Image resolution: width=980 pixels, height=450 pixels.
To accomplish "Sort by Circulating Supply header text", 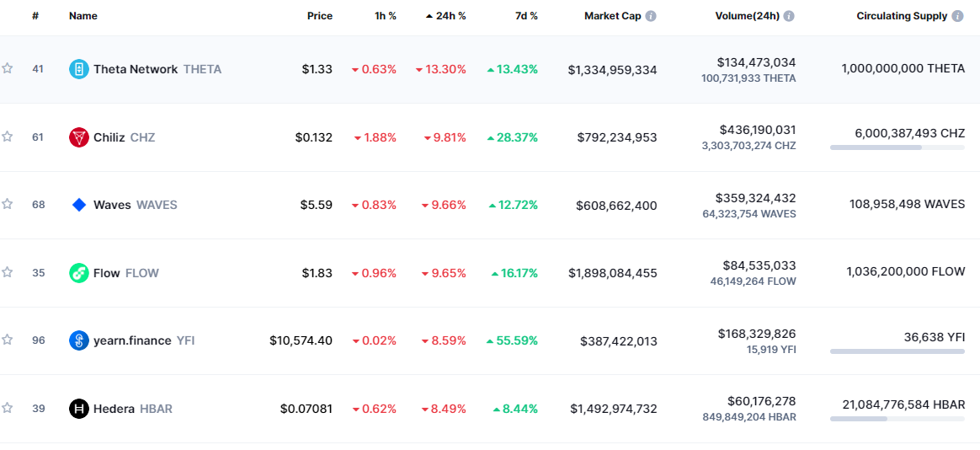I will (902, 16).
